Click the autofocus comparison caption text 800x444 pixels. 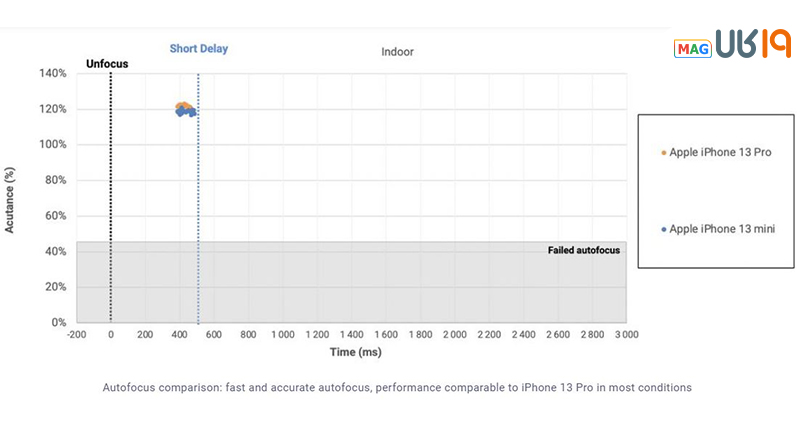(x=397, y=387)
